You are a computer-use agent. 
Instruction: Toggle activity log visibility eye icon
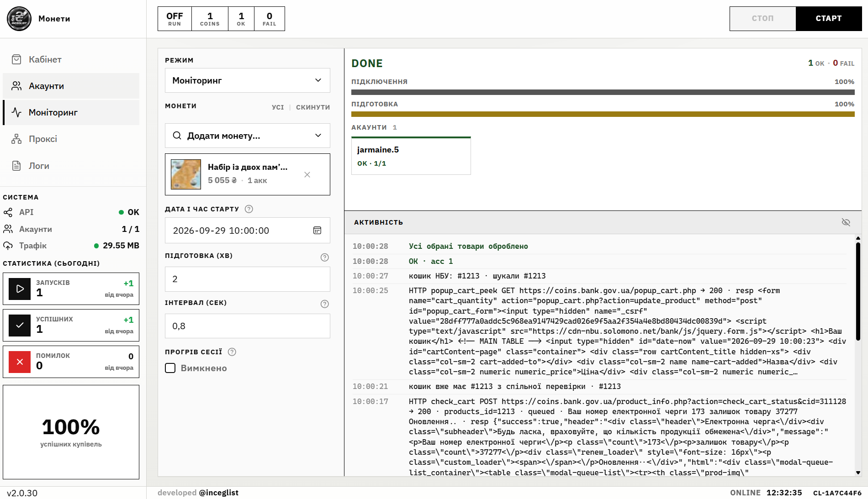point(846,222)
